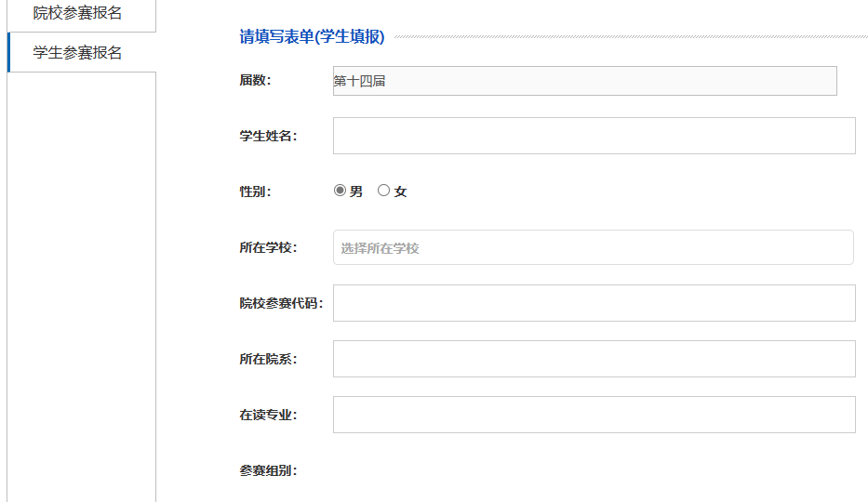The width and height of the screenshot is (868, 502).
Task: Click the 参赛组别 label
Action: (268, 470)
